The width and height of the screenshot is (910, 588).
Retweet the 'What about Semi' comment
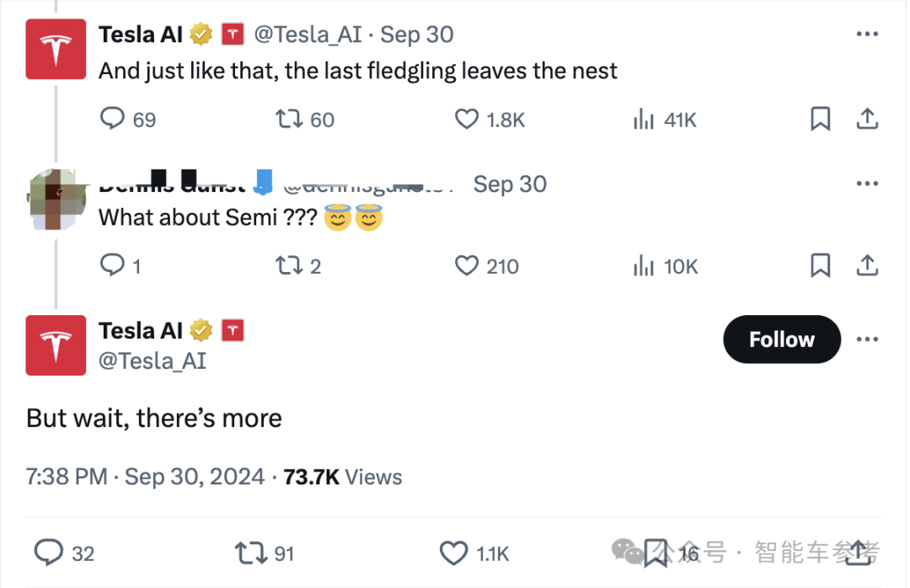[x=289, y=266]
